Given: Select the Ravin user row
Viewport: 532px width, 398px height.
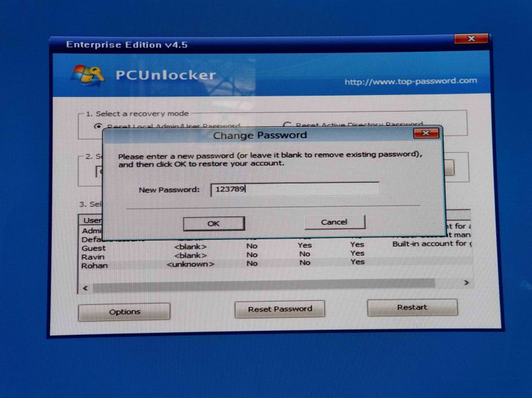Looking at the screenshot, I should 275,254.
